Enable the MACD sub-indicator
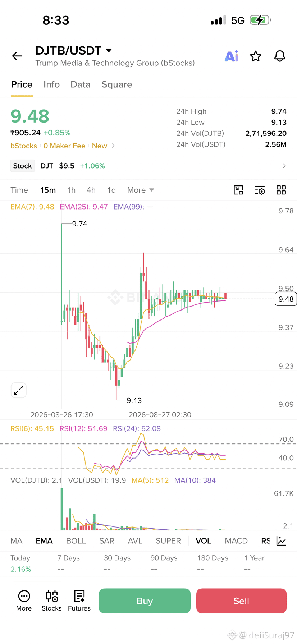The width and height of the screenshot is (297, 644). (236, 541)
